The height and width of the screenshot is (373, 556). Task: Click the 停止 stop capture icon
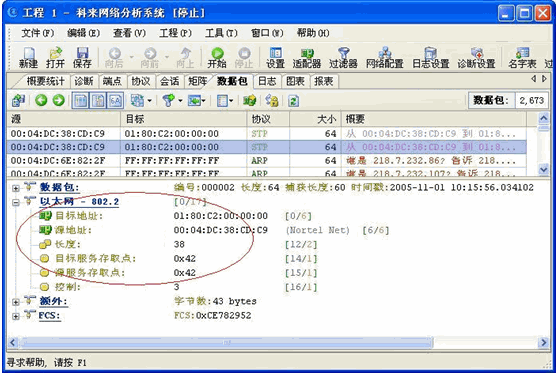(x=244, y=57)
